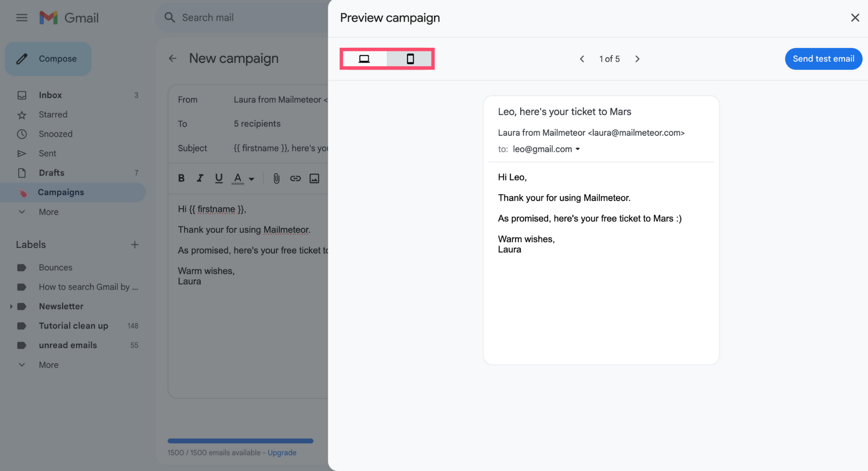This screenshot has width=868, height=471.
Task: Click the Send test email button
Action: point(823,59)
